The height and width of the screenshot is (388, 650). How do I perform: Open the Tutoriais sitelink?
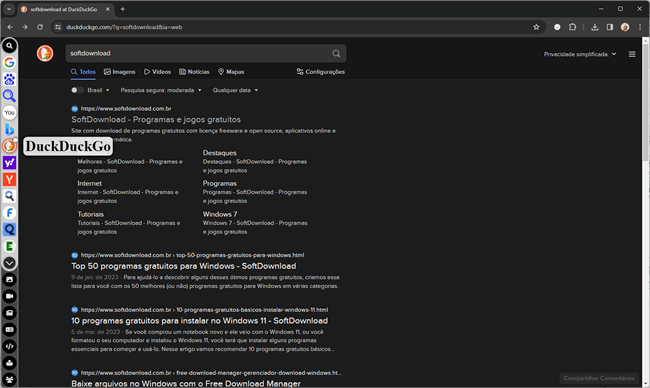90,214
